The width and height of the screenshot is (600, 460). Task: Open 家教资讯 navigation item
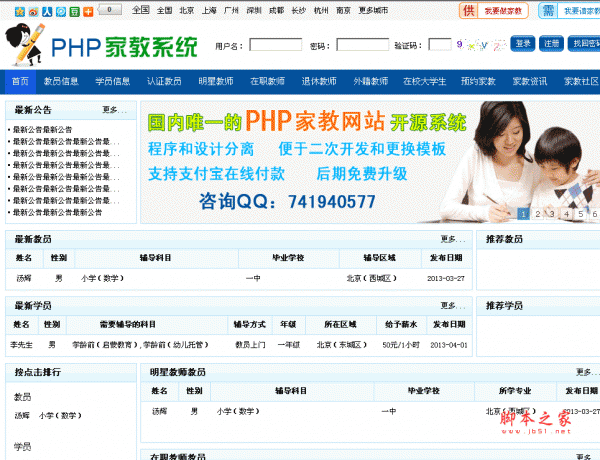pos(530,81)
